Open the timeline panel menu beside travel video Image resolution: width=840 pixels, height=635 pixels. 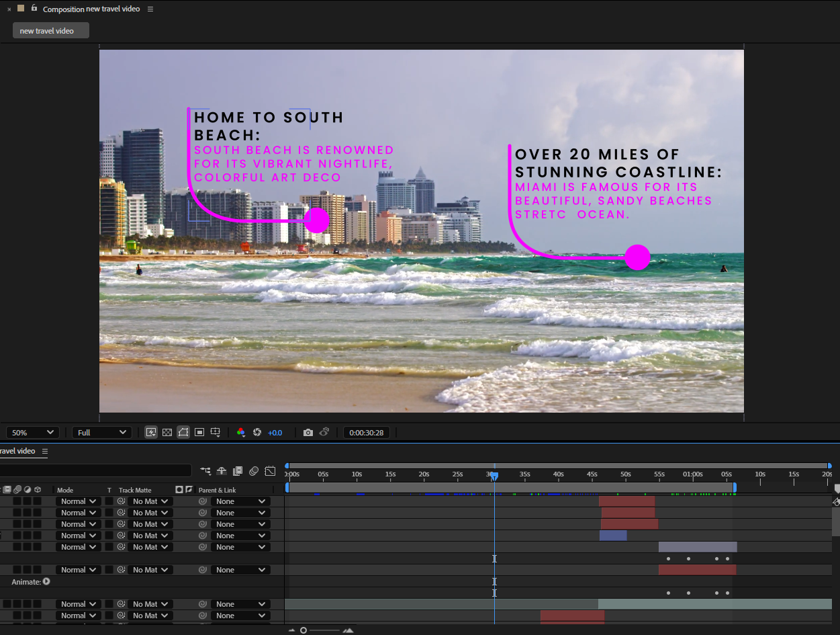tap(45, 452)
